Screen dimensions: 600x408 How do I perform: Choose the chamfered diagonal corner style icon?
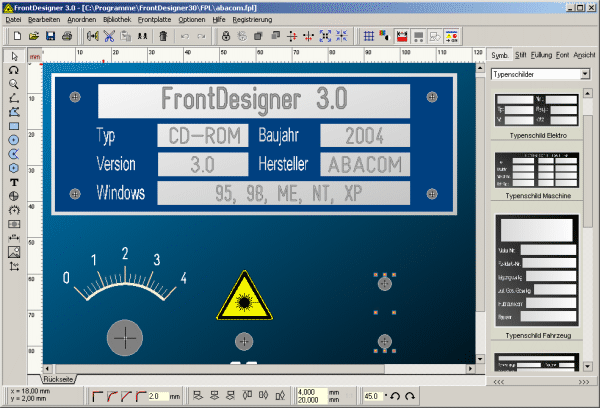126,396
